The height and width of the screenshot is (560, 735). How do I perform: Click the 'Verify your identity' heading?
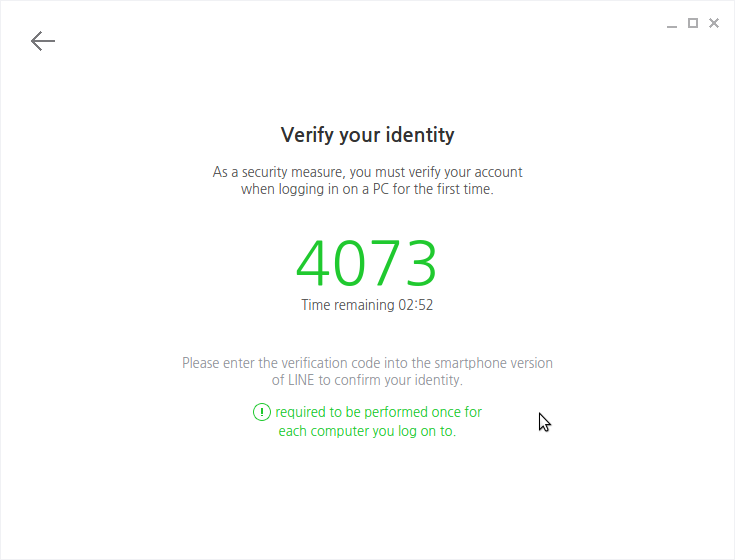[x=368, y=135]
